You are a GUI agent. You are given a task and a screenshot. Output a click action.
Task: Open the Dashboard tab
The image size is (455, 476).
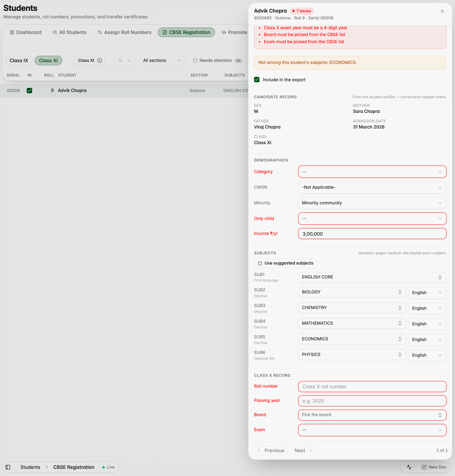[x=26, y=32]
